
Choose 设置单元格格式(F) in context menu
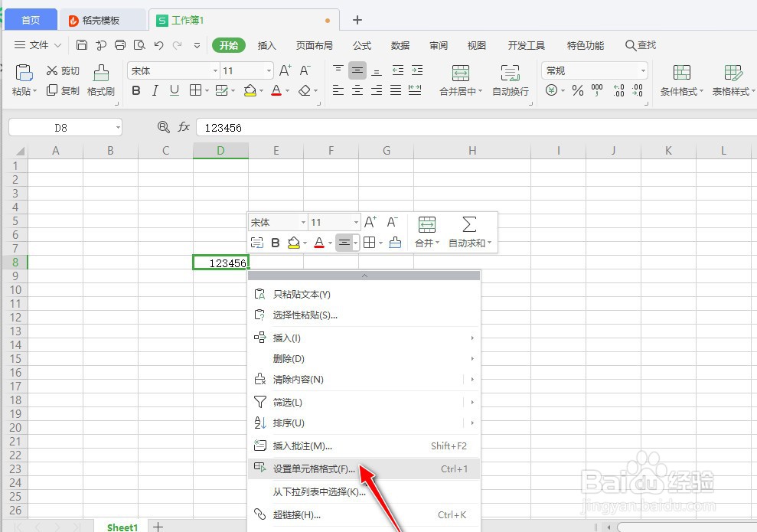coord(364,468)
